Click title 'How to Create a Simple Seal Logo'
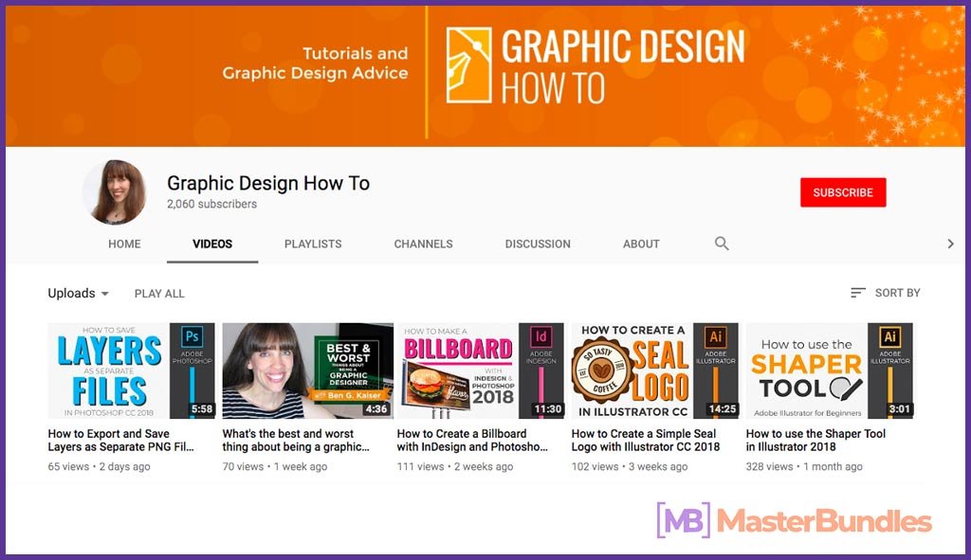The image size is (971, 560). 645,440
